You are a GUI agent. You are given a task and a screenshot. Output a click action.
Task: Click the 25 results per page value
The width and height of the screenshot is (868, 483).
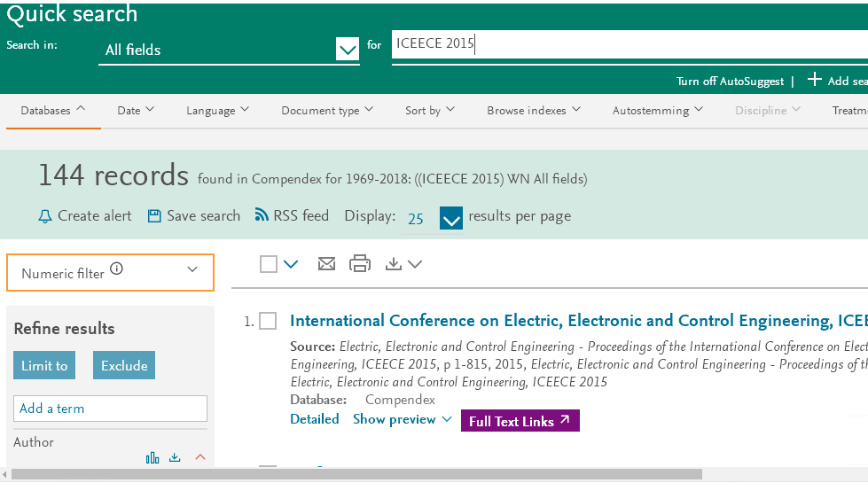(416, 219)
